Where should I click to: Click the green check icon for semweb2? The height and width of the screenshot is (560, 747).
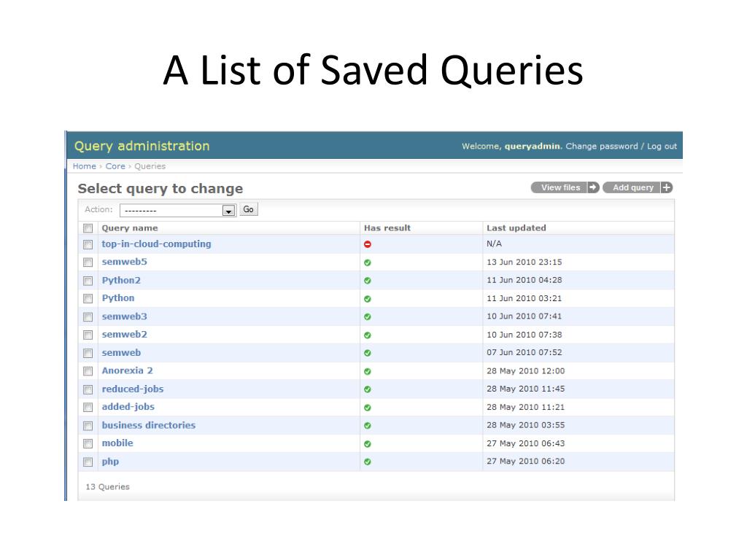(368, 335)
